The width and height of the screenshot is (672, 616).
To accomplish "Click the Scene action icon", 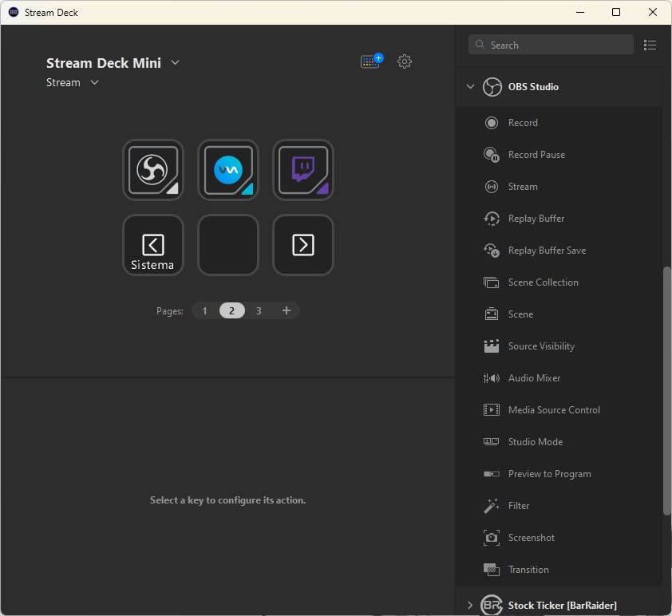I will point(491,314).
